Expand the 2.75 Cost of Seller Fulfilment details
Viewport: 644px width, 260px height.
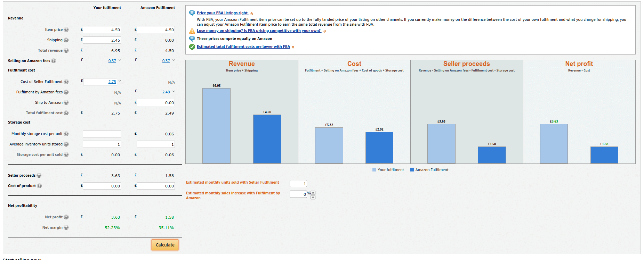click(x=120, y=81)
